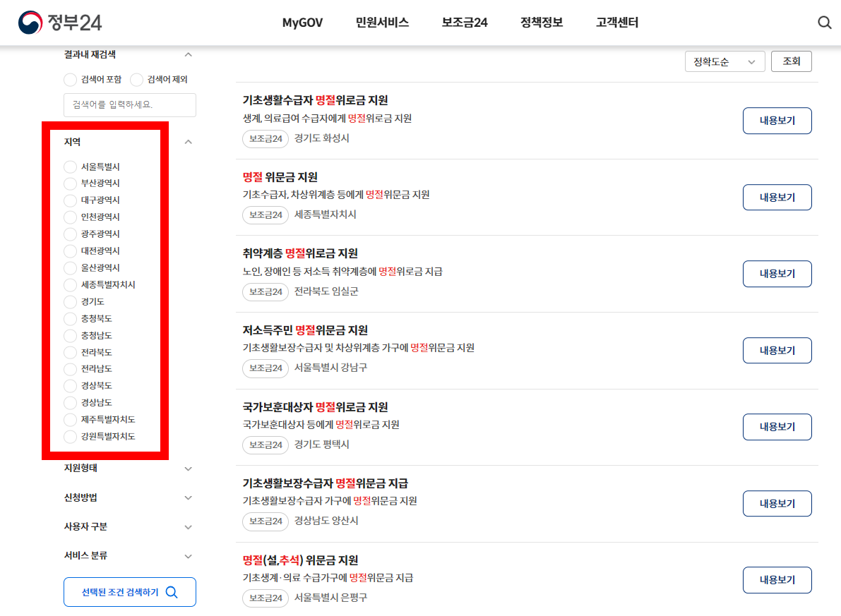Click 내용보기 for 전라북도 임실군 result
841x616 pixels.
tap(777, 273)
